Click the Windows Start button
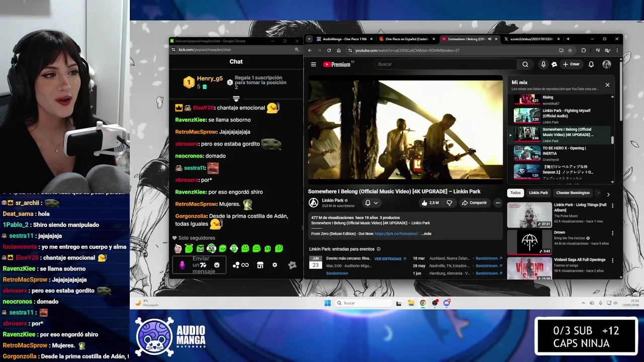This screenshot has height=362, width=644. 328,303
